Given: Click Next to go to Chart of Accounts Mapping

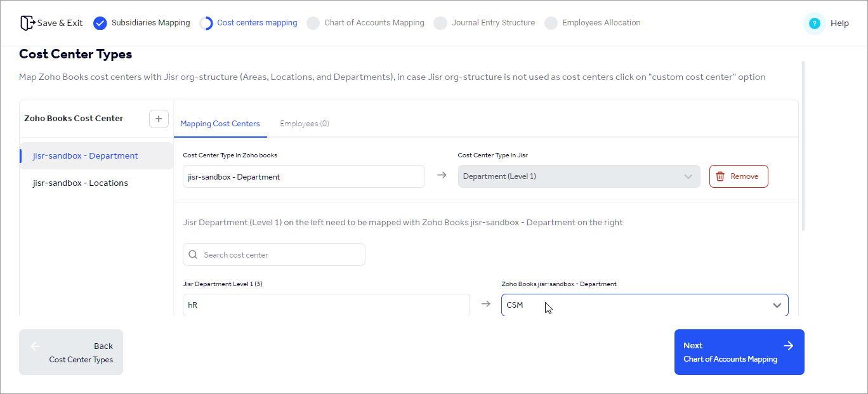Looking at the screenshot, I should pos(739,352).
